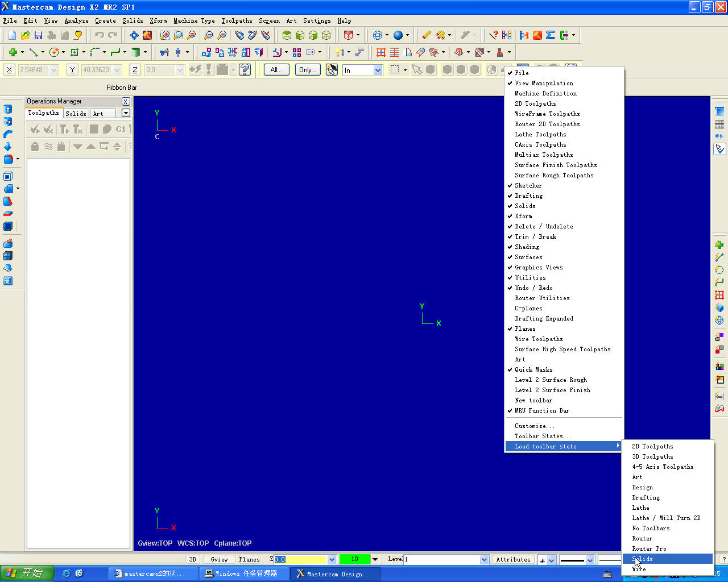Click the Thicken sheet solid icon
This screenshot has height=582, width=728.
point(8,214)
